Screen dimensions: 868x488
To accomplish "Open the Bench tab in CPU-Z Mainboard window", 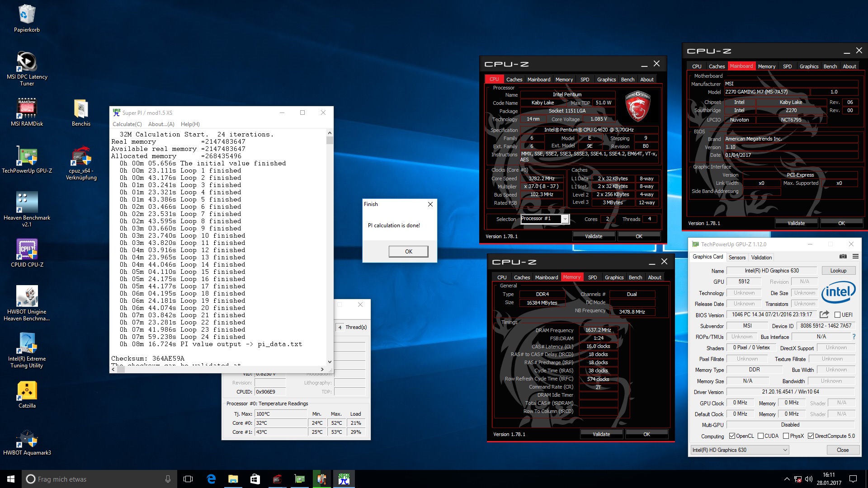I will pyautogui.click(x=830, y=66).
